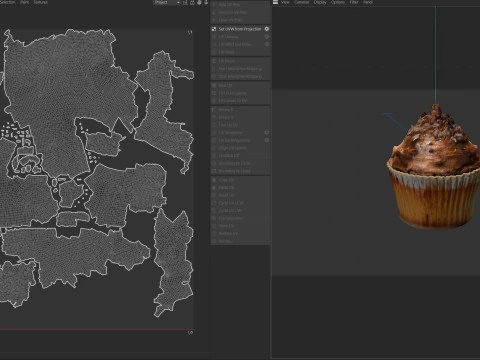Select the Fit UV to Canvas command
The image size is (480, 360).
pos(240,93)
